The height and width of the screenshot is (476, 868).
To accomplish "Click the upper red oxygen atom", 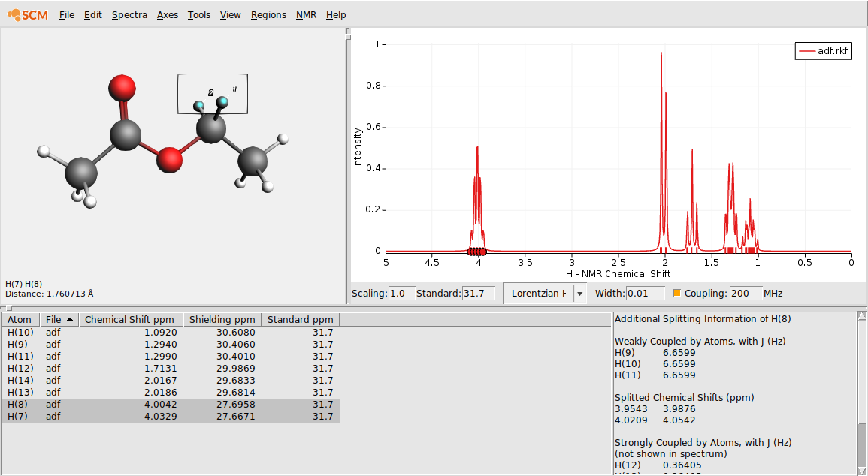I will (x=122, y=88).
